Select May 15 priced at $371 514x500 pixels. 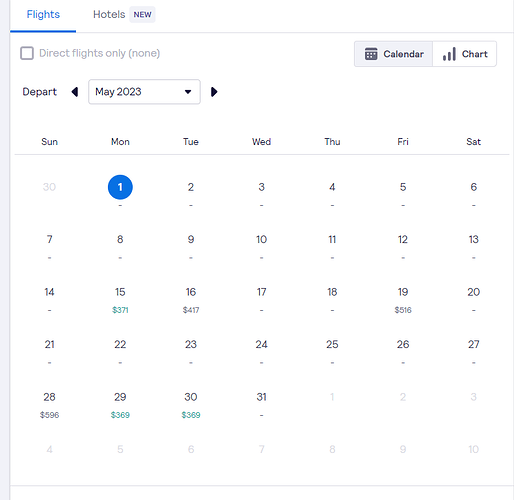[120, 300]
